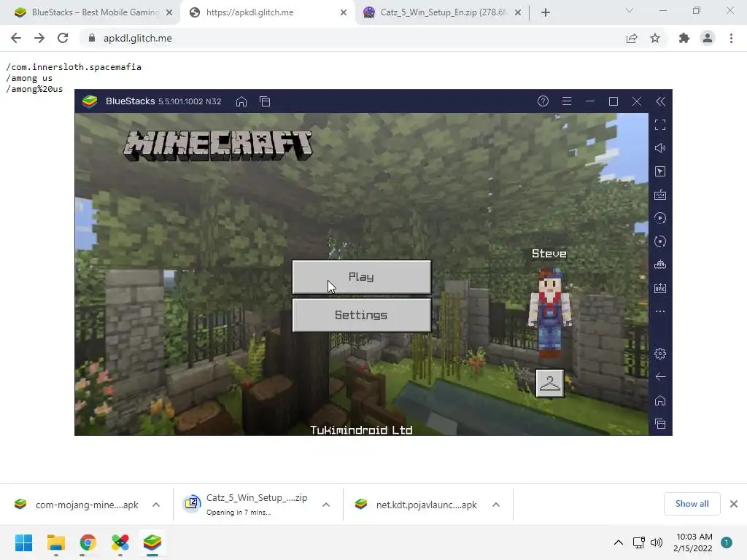Click the Android back arrow in sidebar
This screenshot has height=560, width=747.
pos(660,377)
